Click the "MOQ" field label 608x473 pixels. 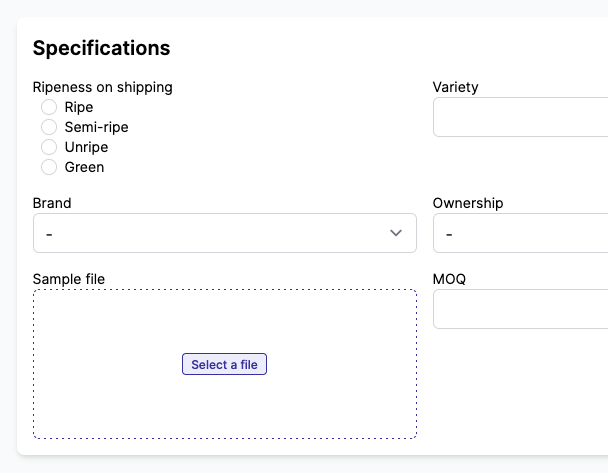pyautogui.click(x=449, y=279)
